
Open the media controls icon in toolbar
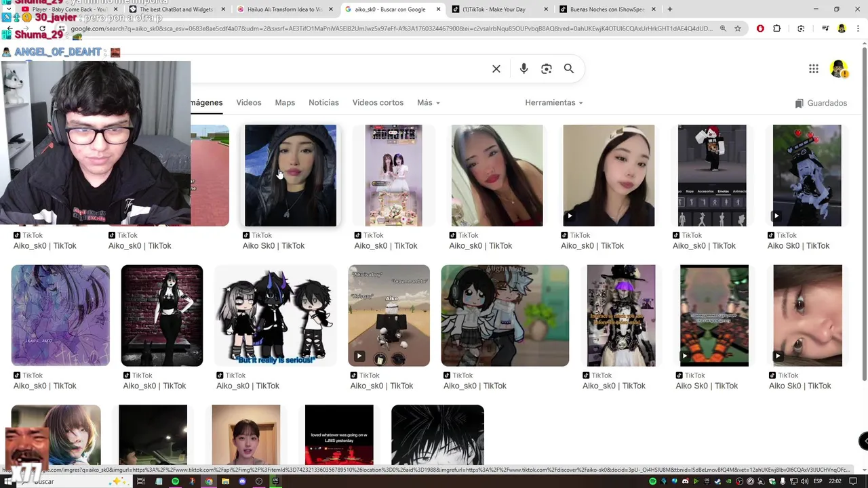tap(825, 28)
